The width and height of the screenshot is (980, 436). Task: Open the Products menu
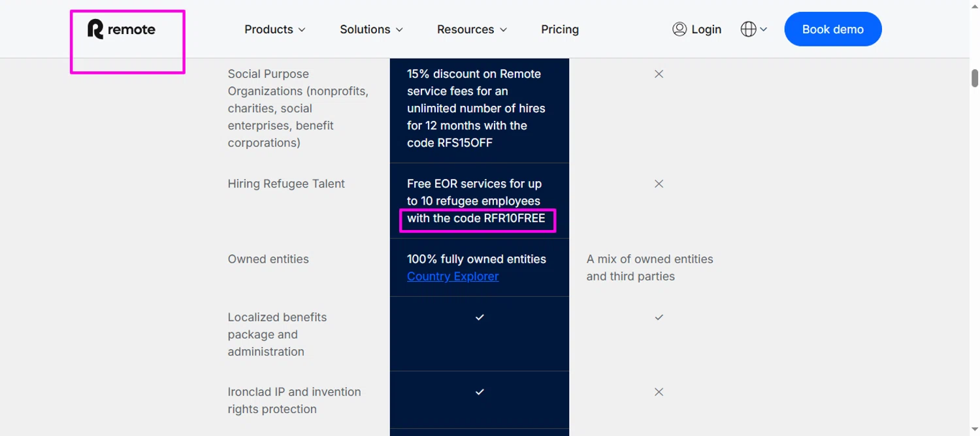[x=274, y=29]
